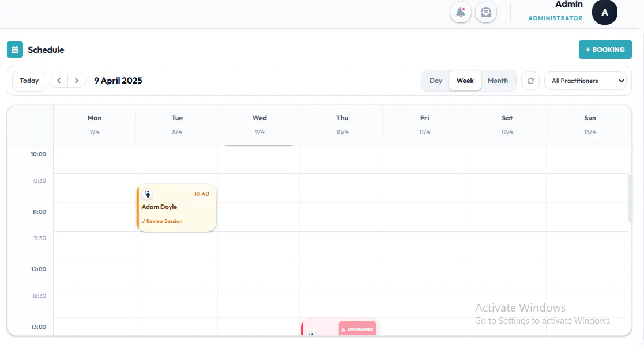Open Adam Doyle's appointment card
This screenshot has height=345, width=644.
[x=176, y=207]
